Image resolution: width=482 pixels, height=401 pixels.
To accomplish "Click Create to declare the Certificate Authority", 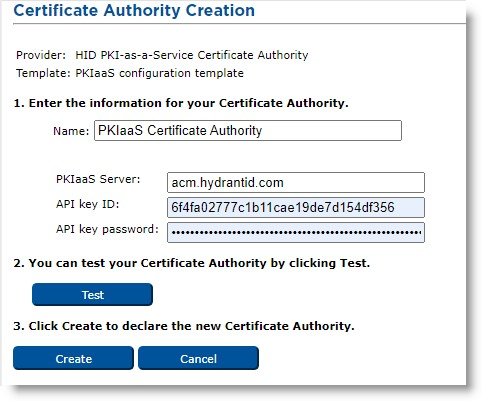I will point(73,358).
